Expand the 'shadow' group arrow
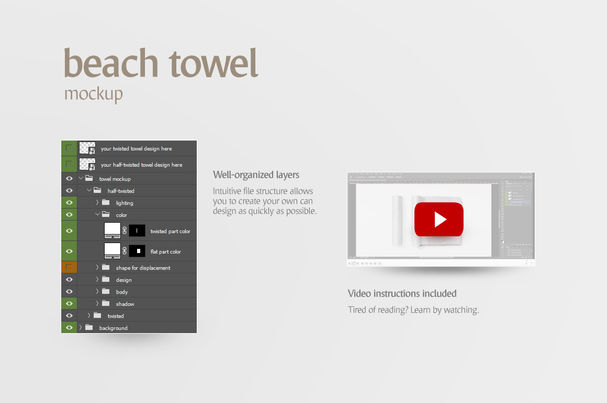 [97, 304]
